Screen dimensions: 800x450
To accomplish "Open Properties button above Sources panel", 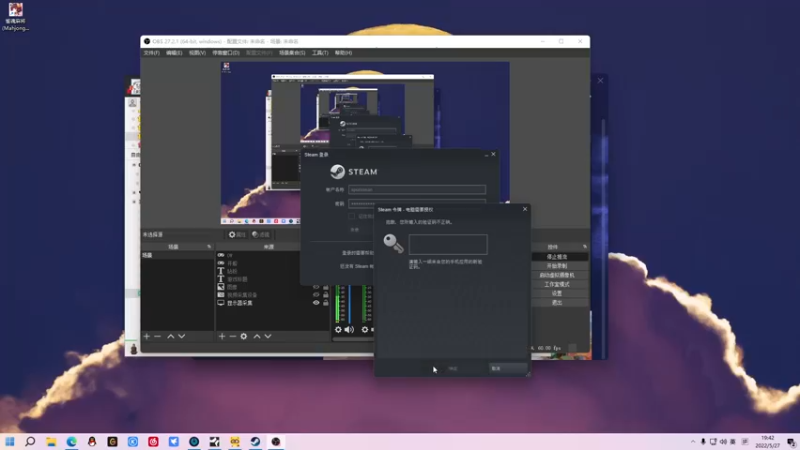I will pos(237,234).
